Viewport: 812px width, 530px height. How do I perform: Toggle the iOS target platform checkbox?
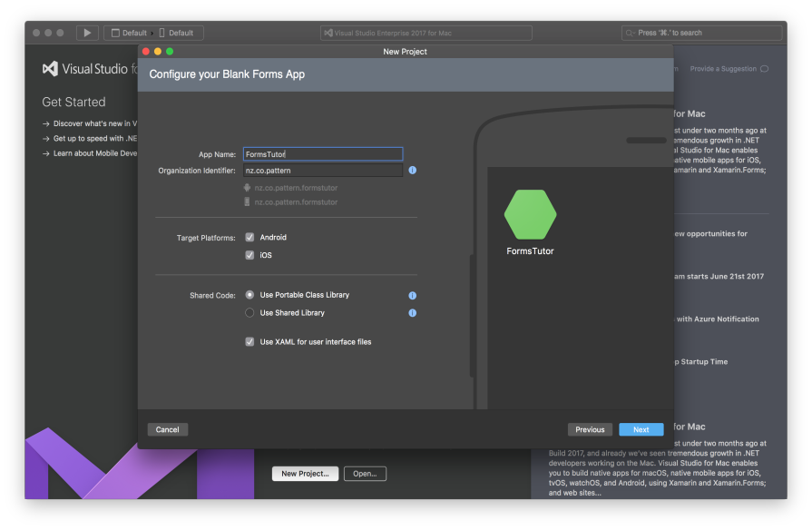(249, 255)
